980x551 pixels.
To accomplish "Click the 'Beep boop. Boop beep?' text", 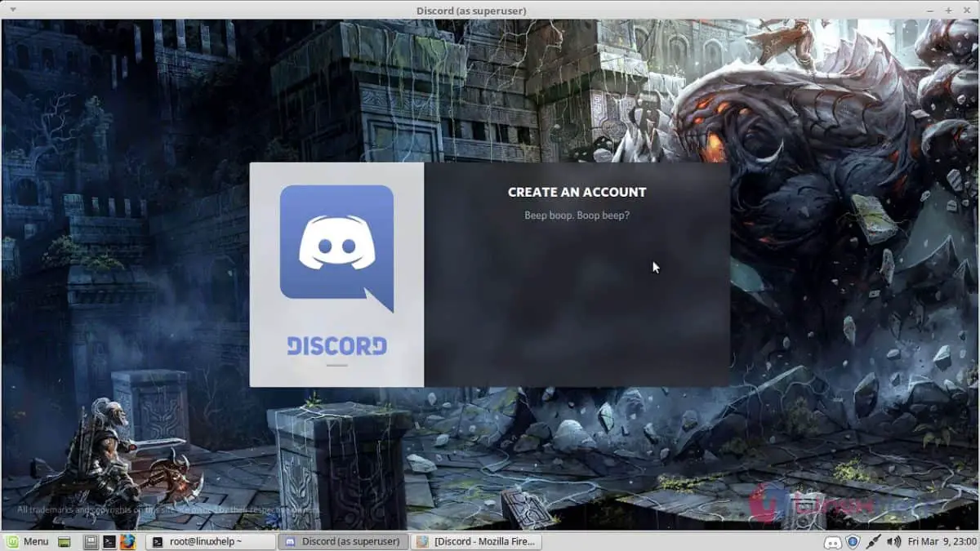I will (577, 216).
